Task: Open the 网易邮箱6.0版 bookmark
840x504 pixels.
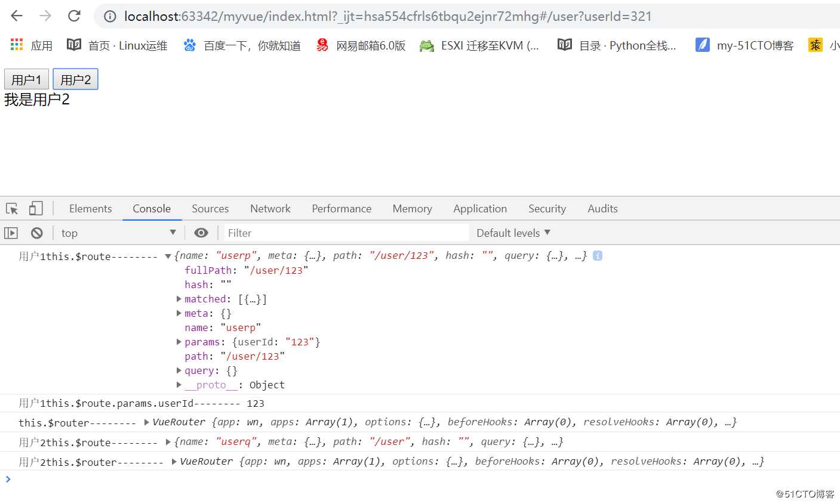Action: [361, 45]
